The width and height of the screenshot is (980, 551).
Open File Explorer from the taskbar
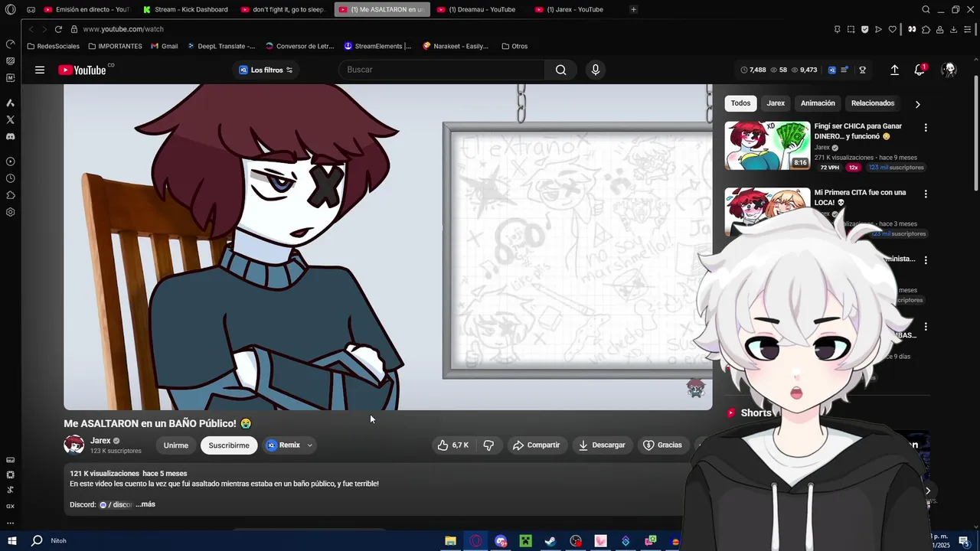point(450,541)
